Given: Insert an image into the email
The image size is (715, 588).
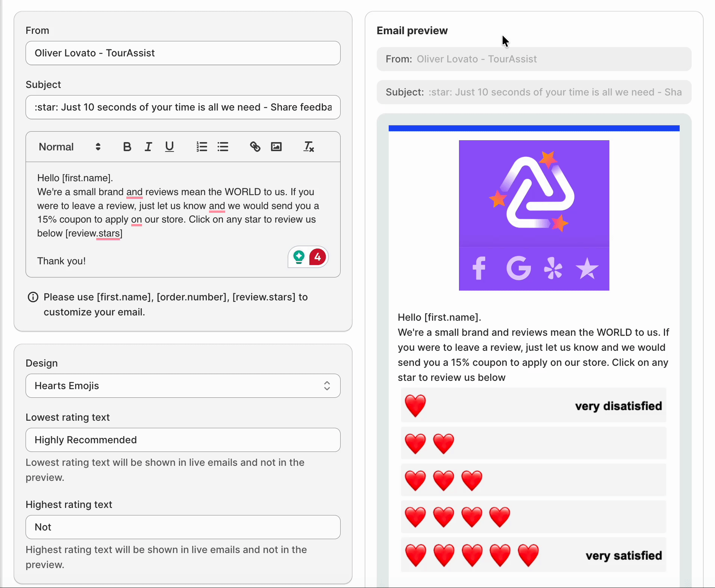Looking at the screenshot, I should coord(276,147).
